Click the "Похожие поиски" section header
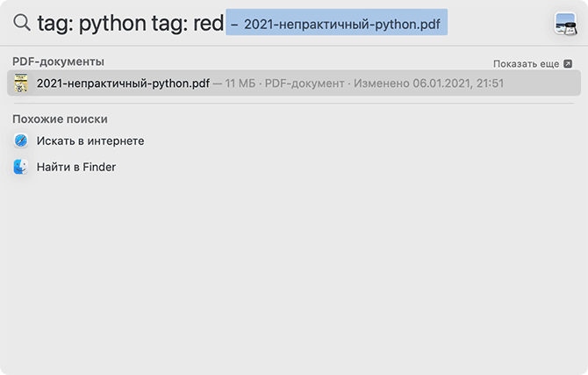Viewport: 588px width, 375px height. 61,119
